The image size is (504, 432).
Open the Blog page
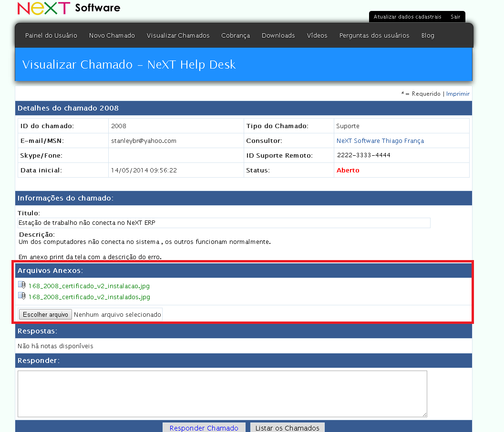[427, 35]
